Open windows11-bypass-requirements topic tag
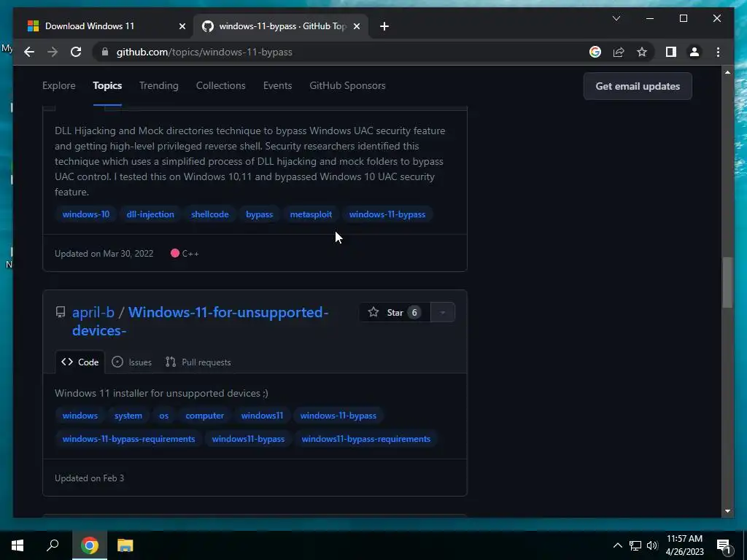The height and width of the screenshot is (560, 747). pyautogui.click(x=366, y=438)
